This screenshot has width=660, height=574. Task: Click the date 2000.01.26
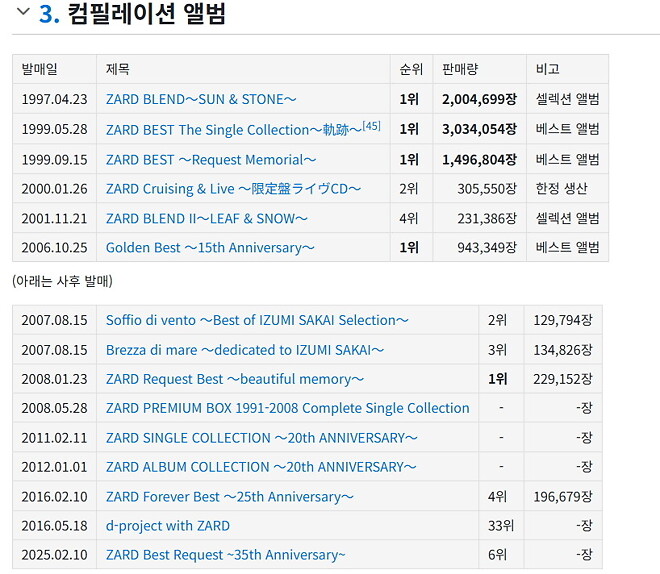(55, 189)
